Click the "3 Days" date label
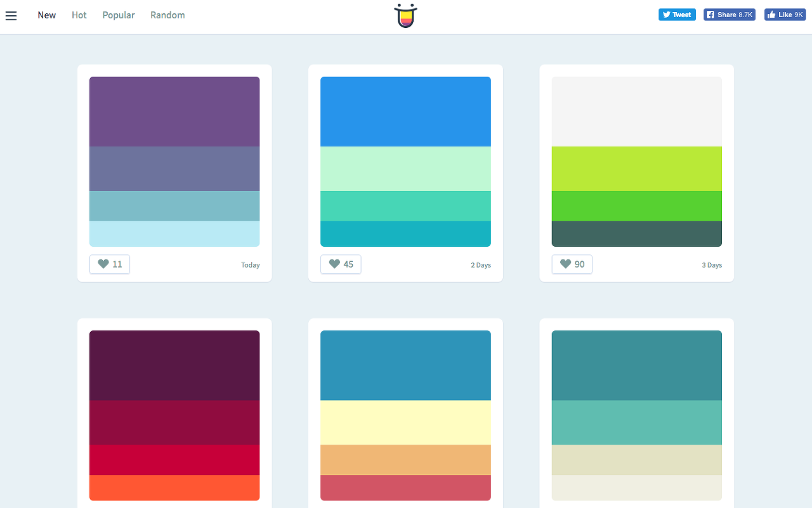The height and width of the screenshot is (508, 812). point(712,265)
